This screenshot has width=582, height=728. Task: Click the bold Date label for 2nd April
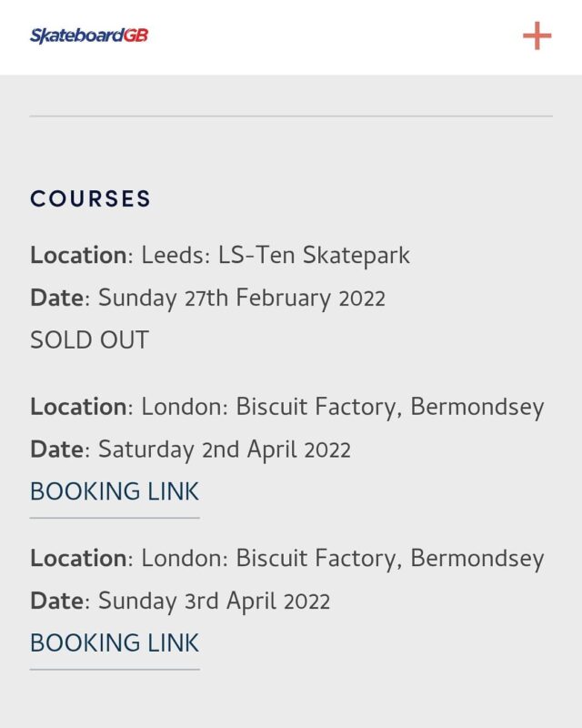57,449
